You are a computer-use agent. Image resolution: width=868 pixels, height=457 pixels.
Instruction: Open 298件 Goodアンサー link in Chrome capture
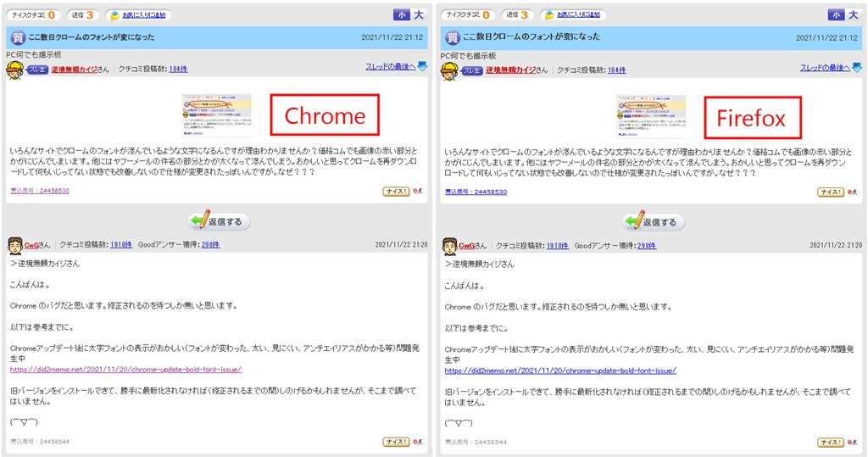click(210, 244)
